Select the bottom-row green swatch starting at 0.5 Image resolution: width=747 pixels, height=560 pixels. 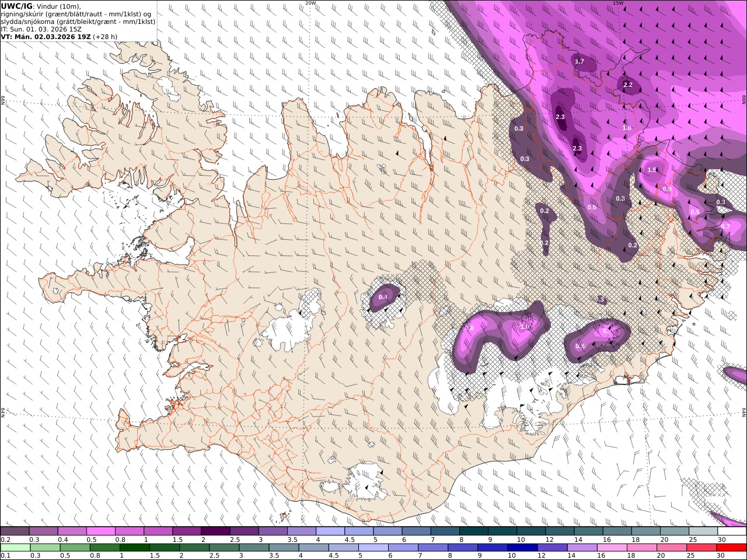coord(75,548)
